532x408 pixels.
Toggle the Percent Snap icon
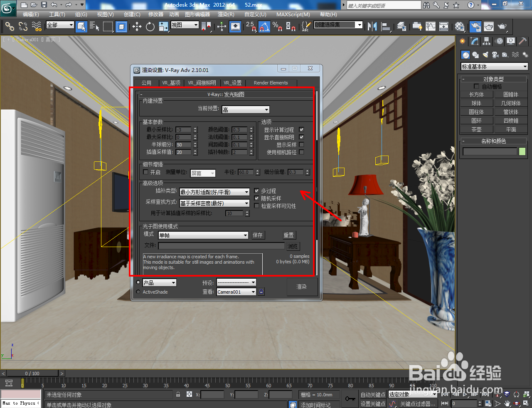pos(277,27)
